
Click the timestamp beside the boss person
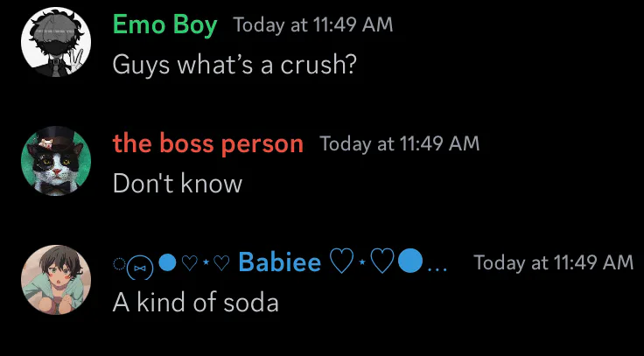pyautogui.click(x=399, y=143)
